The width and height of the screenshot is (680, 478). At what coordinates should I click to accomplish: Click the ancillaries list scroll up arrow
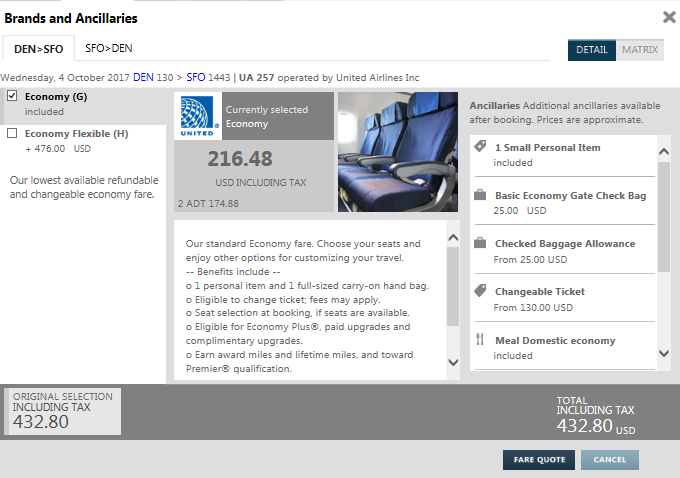click(664, 151)
